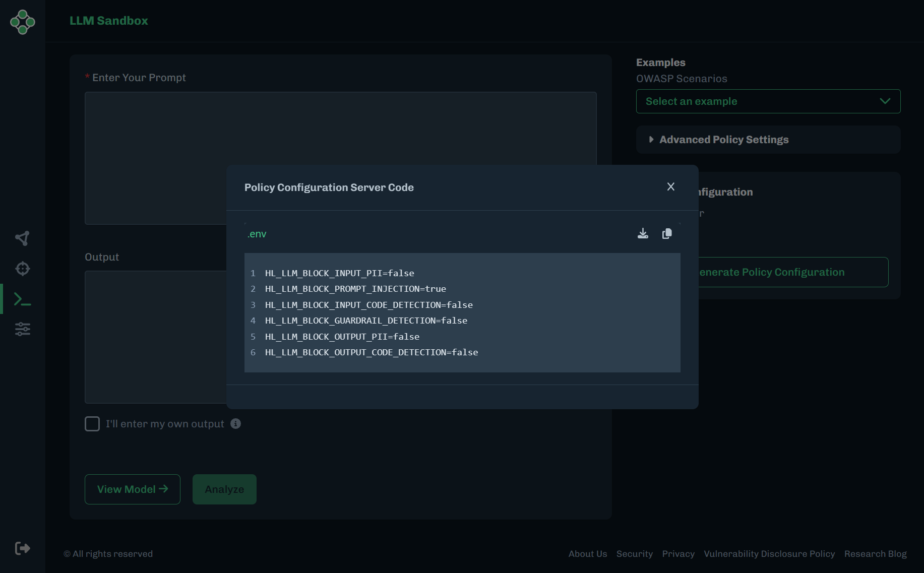The width and height of the screenshot is (924, 573).
Task: Open the sliders settings sidebar icon
Action: click(x=23, y=329)
